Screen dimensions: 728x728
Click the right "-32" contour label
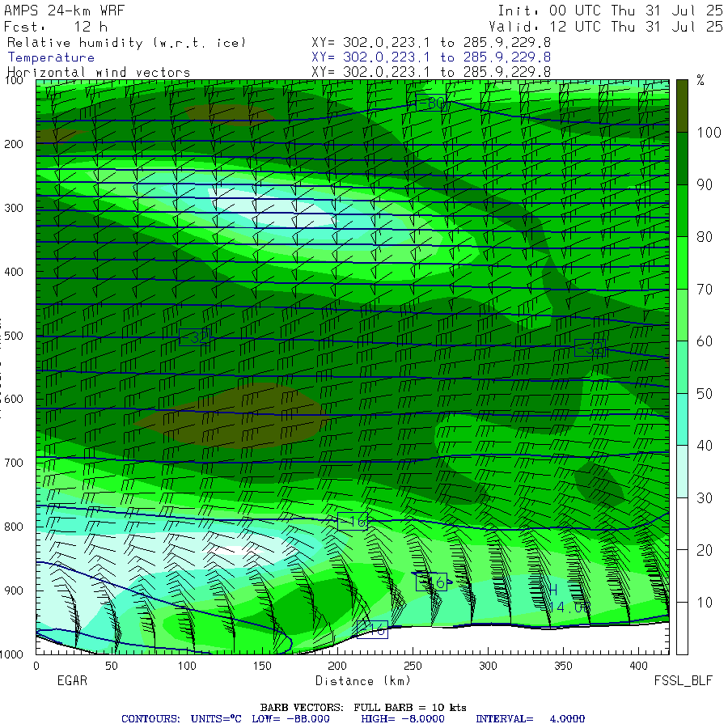pyautogui.click(x=590, y=348)
